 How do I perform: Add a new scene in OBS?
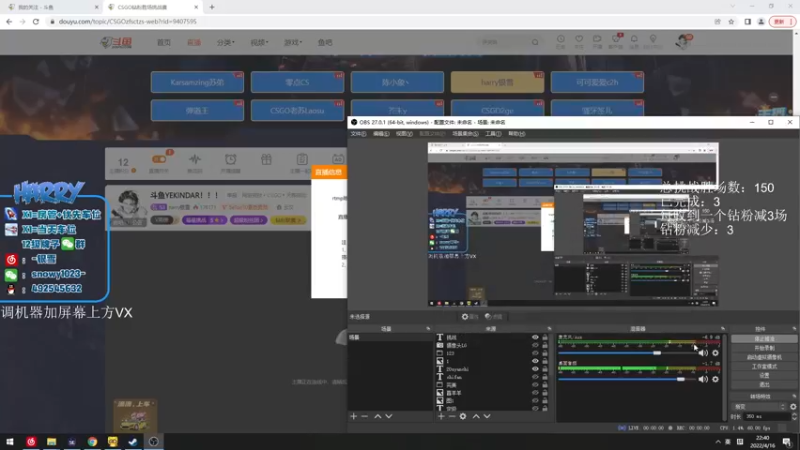tap(354, 416)
